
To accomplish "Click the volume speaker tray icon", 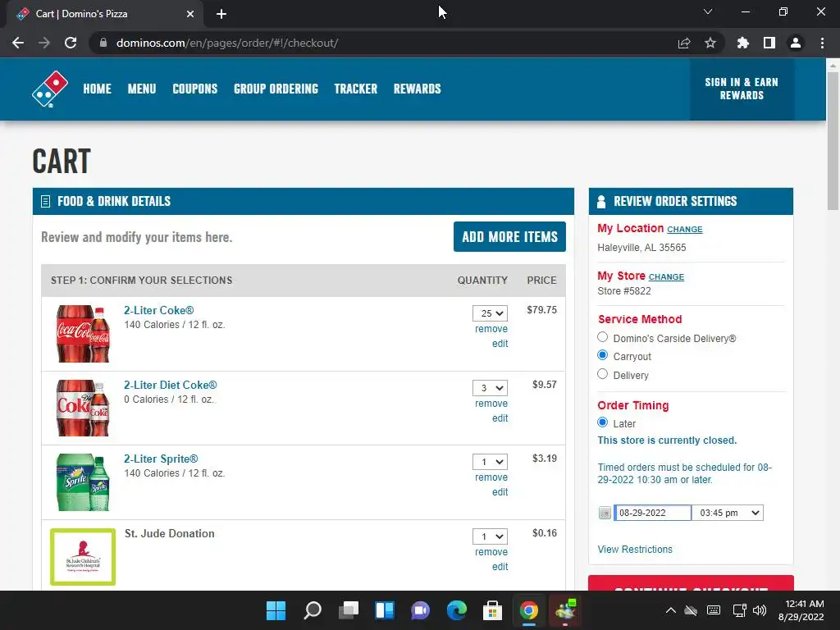I will point(759,610).
